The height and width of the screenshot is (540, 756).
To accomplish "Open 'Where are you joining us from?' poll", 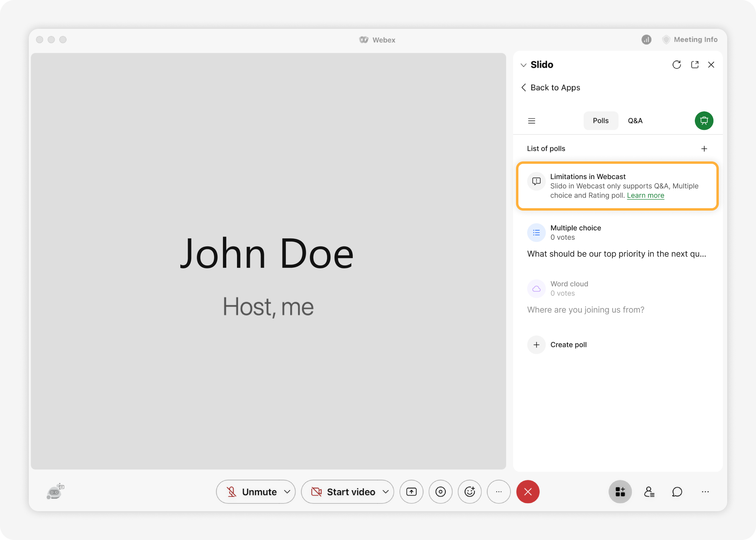I will (x=586, y=310).
